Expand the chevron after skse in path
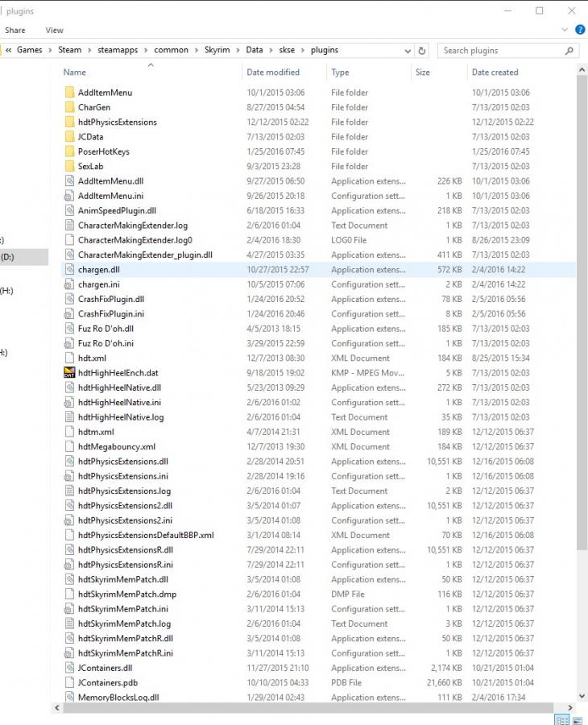 pos(302,50)
